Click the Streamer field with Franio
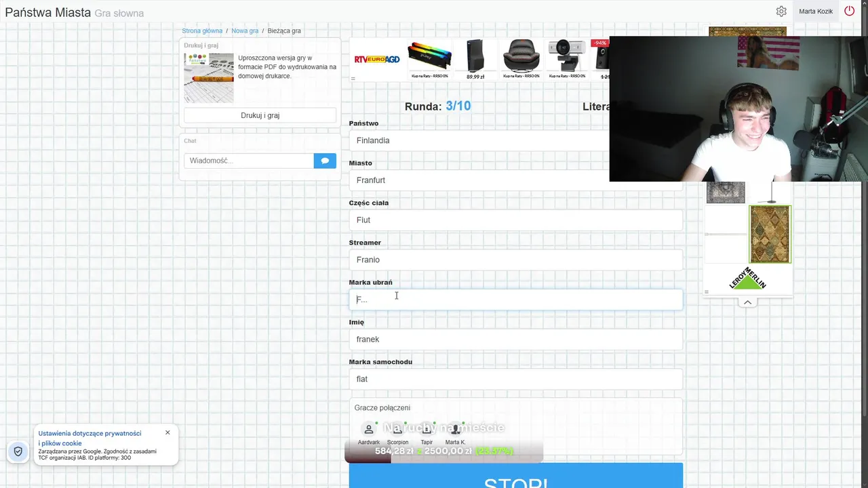The image size is (868, 488). (x=516, y=260)
